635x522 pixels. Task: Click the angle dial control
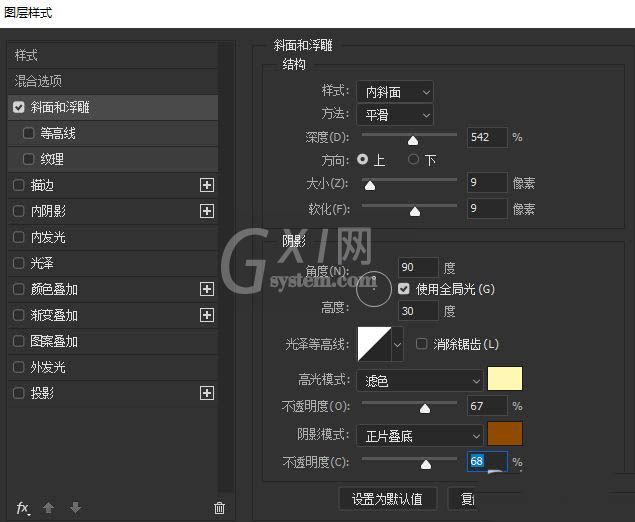(373, 289)
